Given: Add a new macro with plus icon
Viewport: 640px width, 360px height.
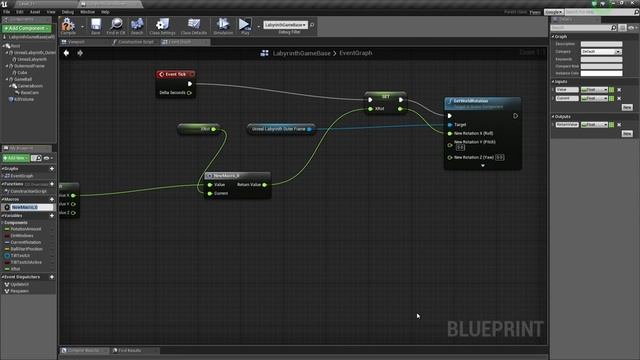Looking at the screenshot, I should point(52,200).
